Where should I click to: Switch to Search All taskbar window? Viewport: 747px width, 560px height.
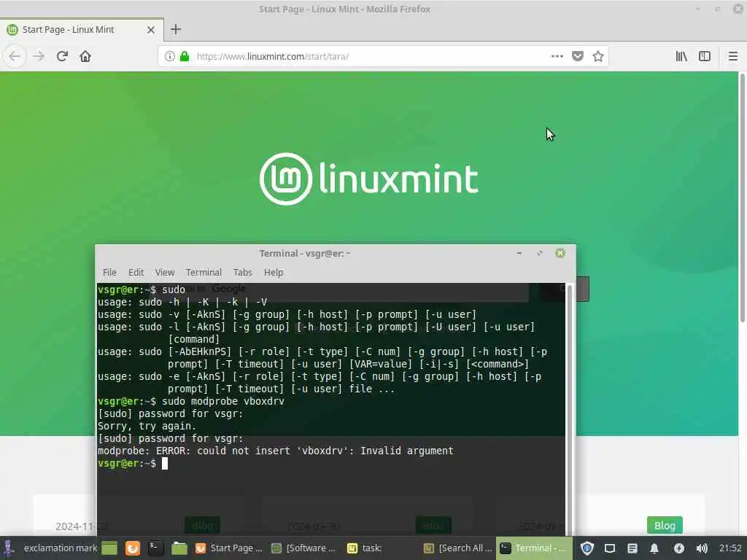point(458,548)
